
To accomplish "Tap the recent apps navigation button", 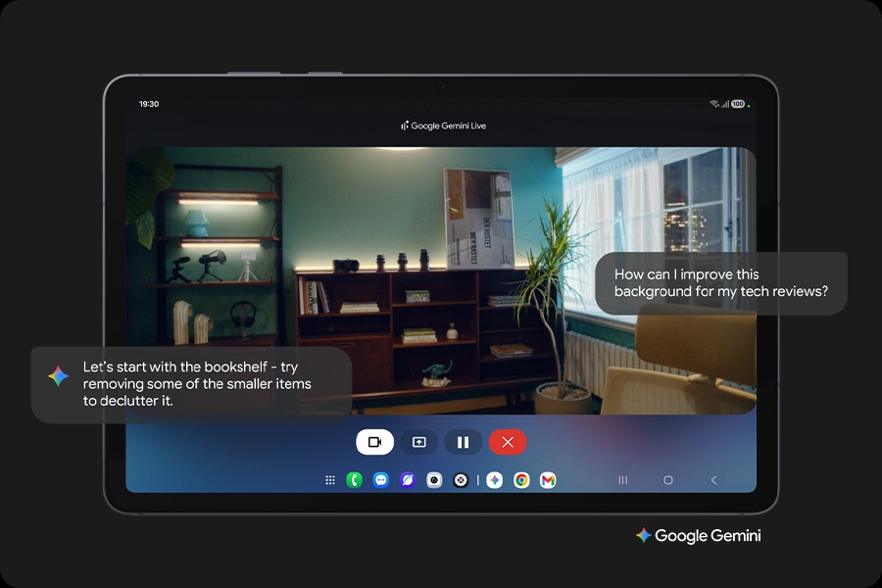I will coord(622,480).
